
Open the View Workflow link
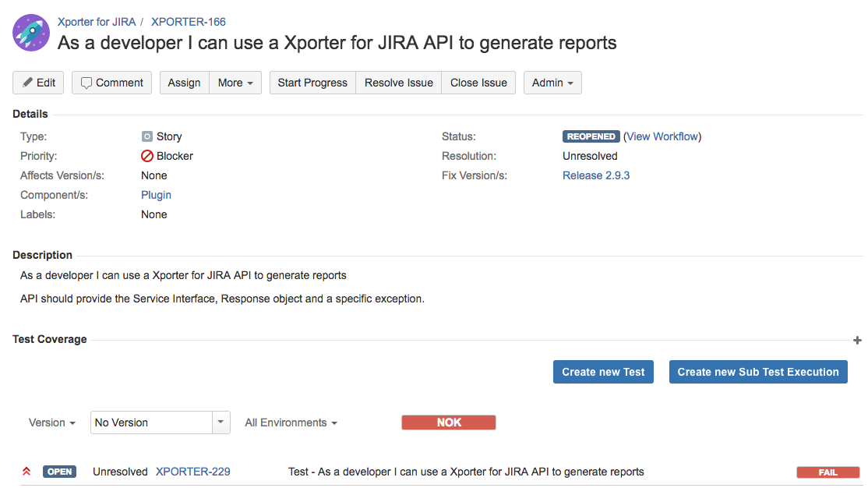click(x=662, y=136)
